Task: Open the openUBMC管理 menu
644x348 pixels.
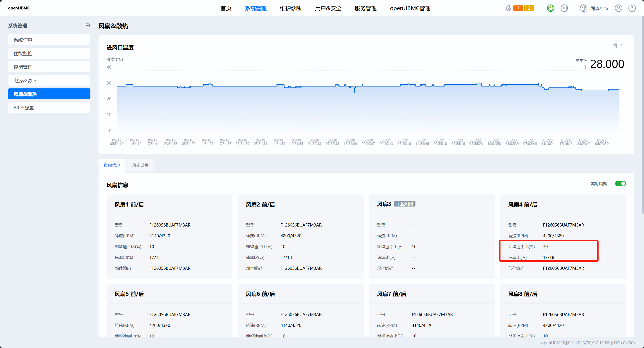Action: tap(410, 8)
